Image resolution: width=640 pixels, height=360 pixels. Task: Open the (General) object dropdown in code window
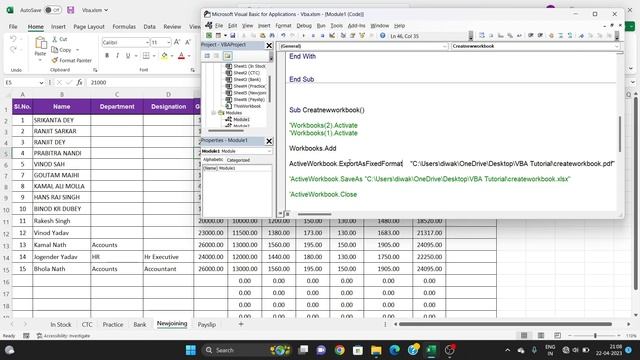(444, 46)
